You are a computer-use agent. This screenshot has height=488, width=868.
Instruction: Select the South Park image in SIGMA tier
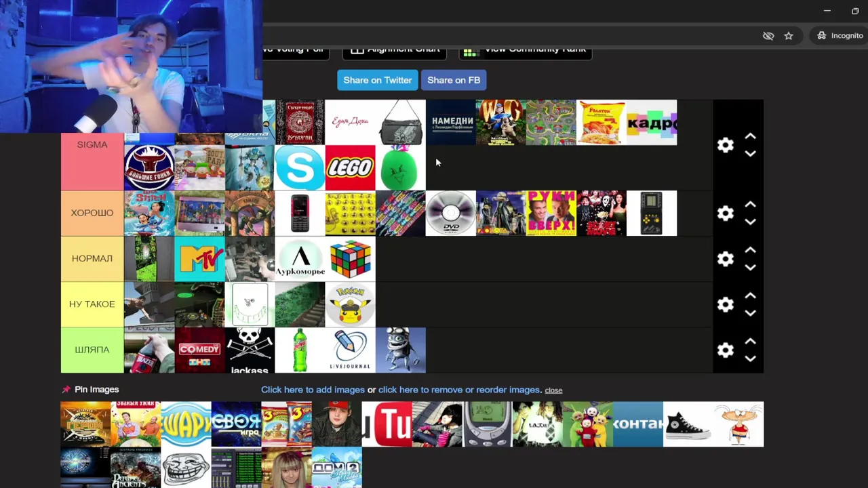coord(199,167)
